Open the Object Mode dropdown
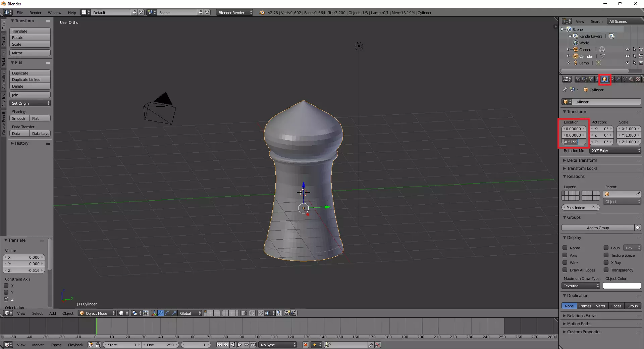644x349 pixels. click(97, 313)
